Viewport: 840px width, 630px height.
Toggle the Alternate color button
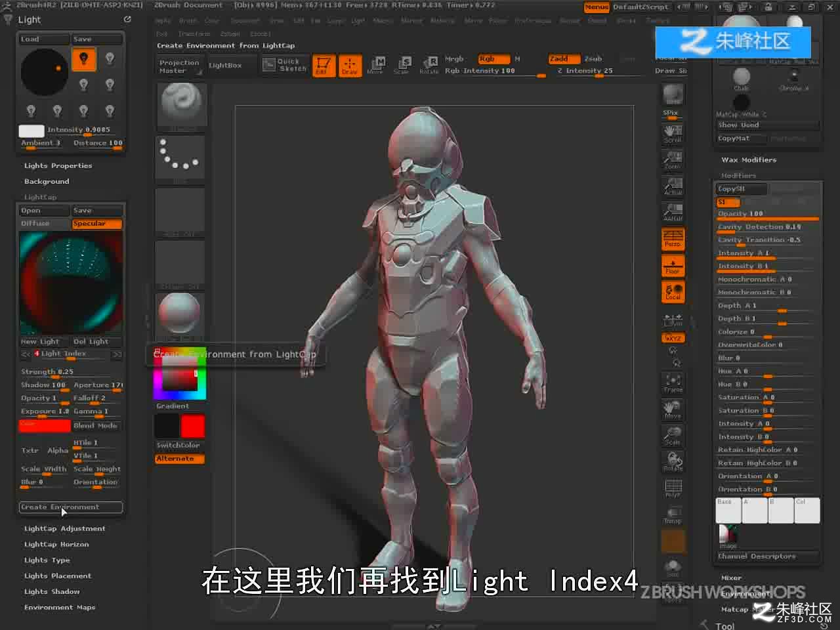tap(180, 459)
